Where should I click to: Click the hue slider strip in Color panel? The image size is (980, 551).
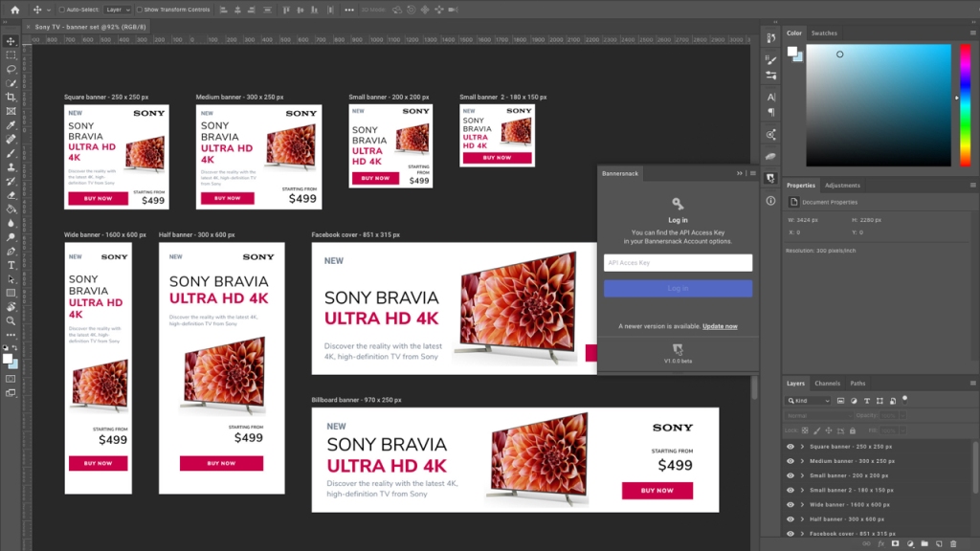point(965,105)
